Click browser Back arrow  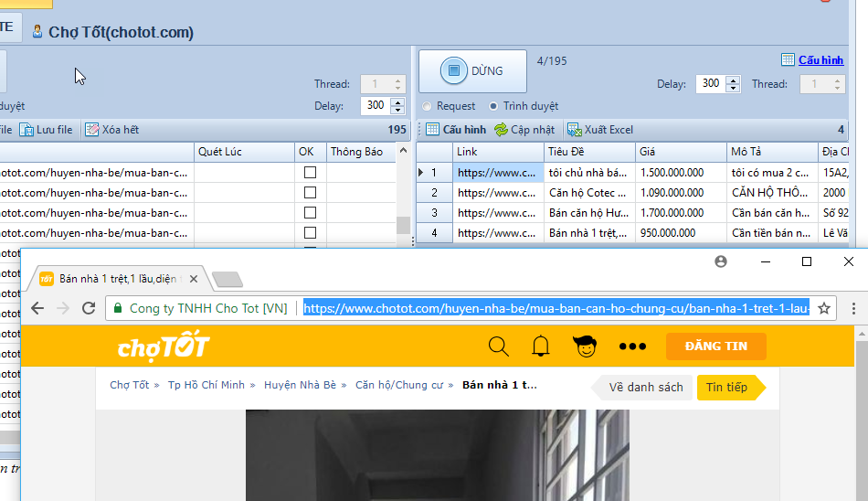point(37,308)
